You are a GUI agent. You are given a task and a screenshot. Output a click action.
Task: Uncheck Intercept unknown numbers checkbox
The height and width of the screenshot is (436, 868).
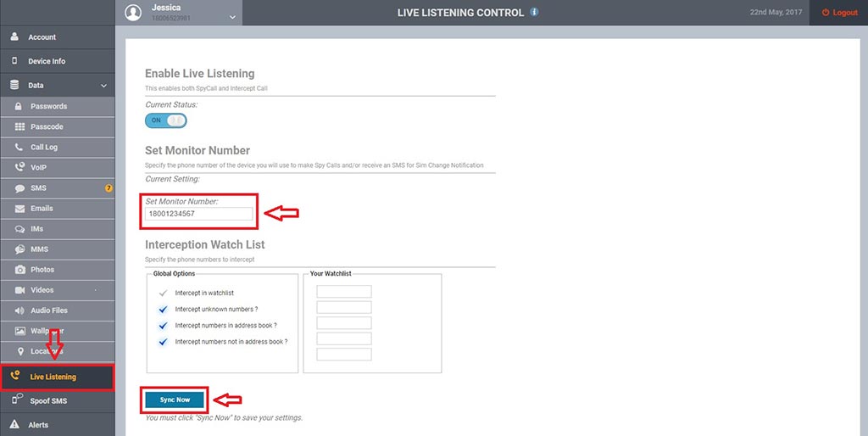tap(163, 310)
